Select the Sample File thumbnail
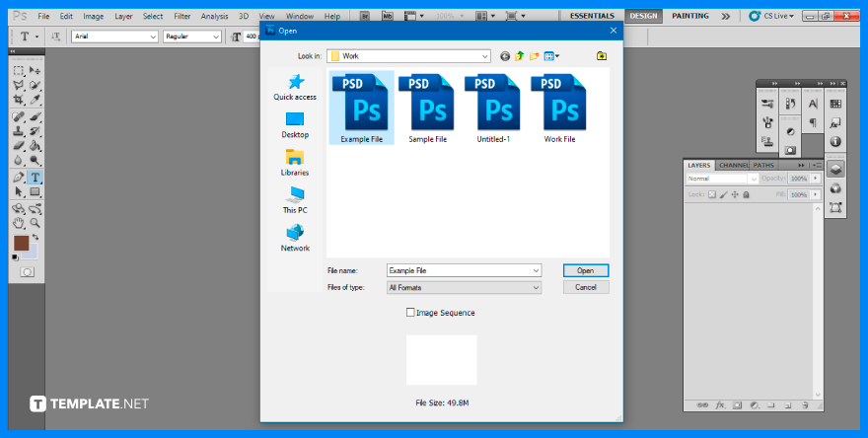 click(427, 109)
